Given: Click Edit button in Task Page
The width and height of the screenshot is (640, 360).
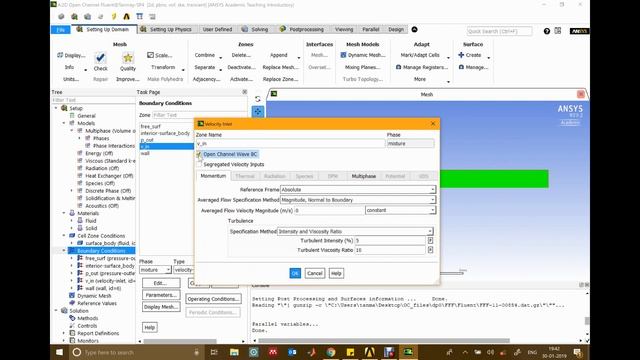Looking at the screenshot, I should [x=161, y=283].
